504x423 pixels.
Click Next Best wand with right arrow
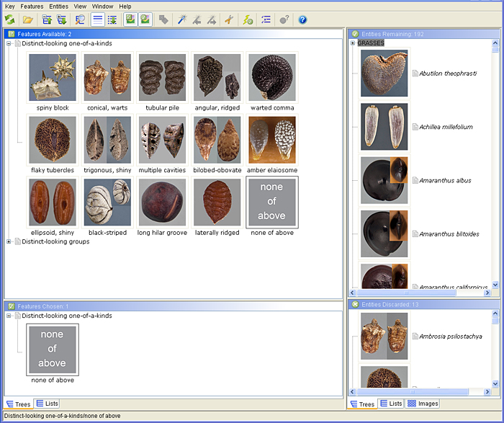pos(212,20)
